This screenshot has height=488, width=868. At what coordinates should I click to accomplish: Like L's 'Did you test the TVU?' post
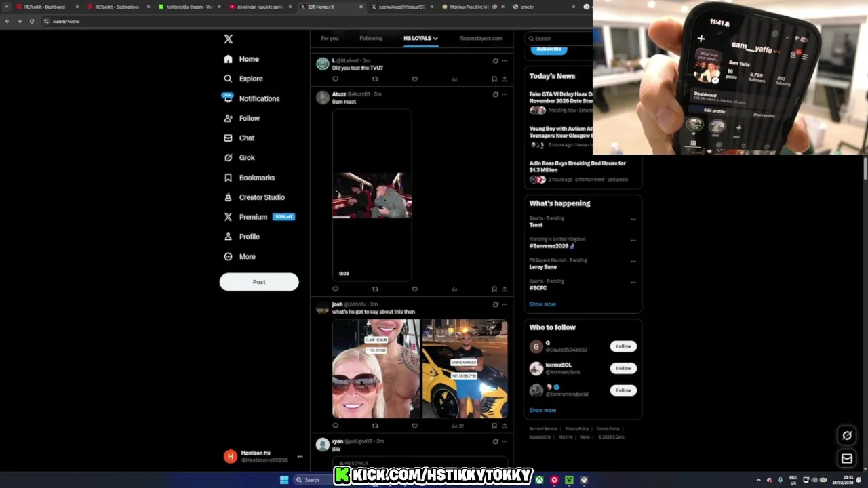[x=414, y=79]
